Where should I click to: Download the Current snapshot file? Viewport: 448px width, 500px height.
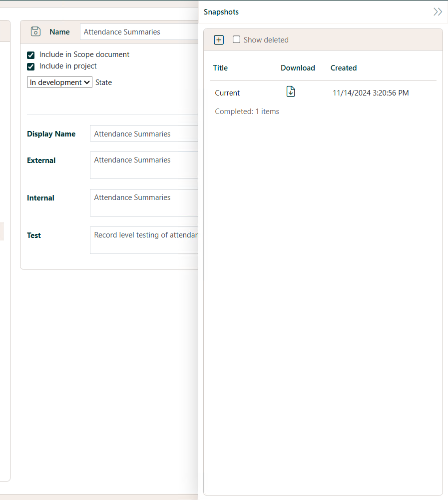click(291, 92)
